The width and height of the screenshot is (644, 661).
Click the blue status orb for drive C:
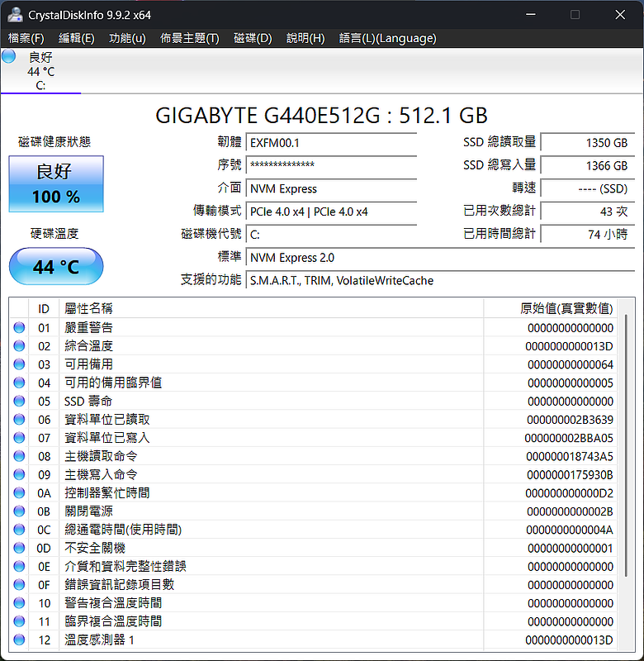(x=9, y=56)
